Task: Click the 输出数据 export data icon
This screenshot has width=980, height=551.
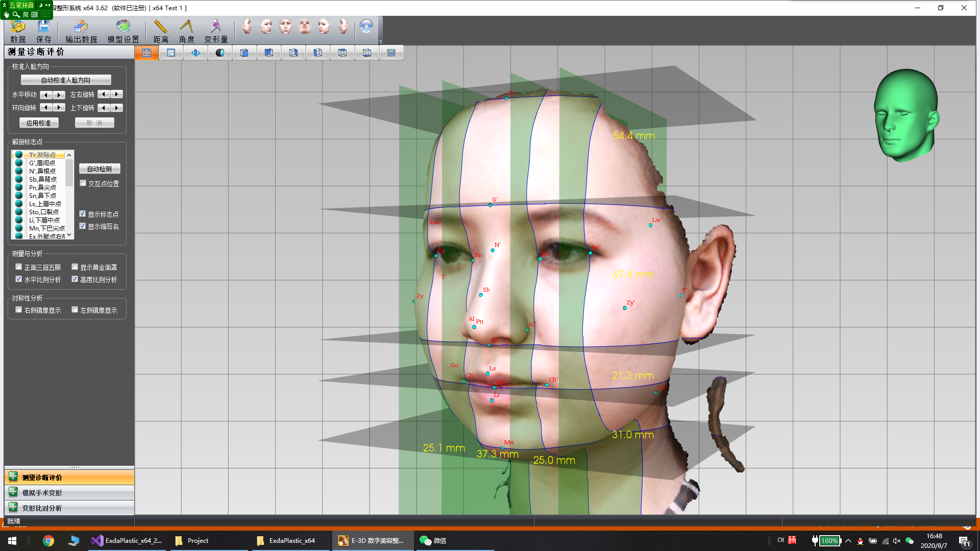Action: click(81, 31)
